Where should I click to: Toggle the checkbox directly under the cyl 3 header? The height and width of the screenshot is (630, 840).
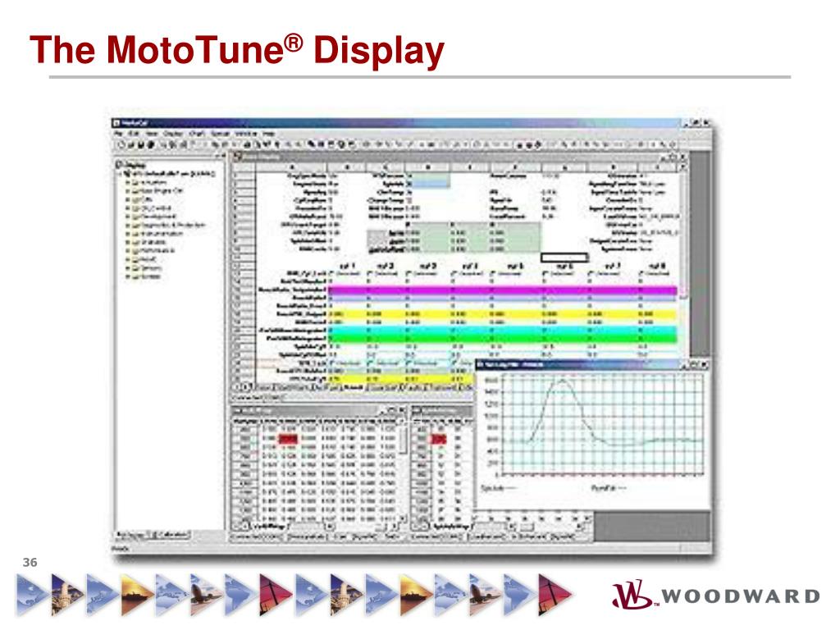pos(409,273)
